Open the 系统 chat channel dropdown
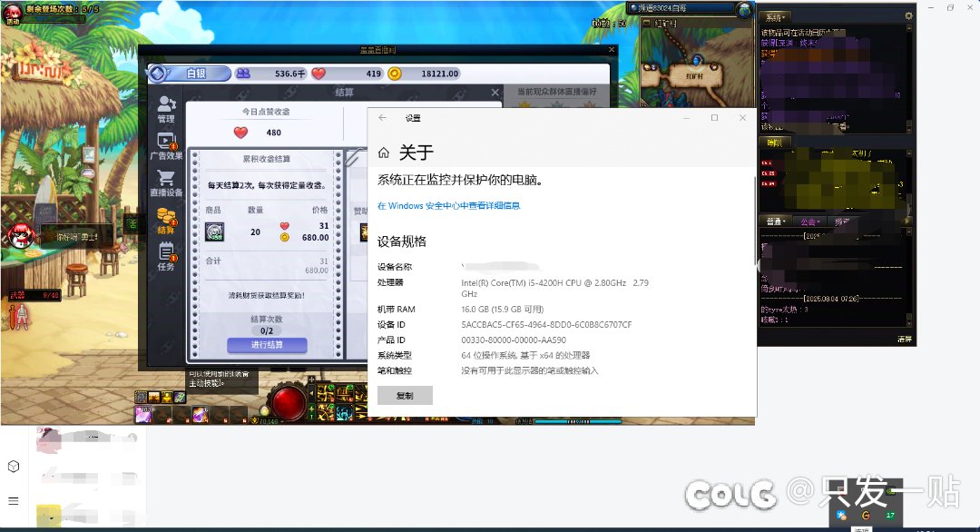The image size is (980, 532). click(x=776, y=17)
